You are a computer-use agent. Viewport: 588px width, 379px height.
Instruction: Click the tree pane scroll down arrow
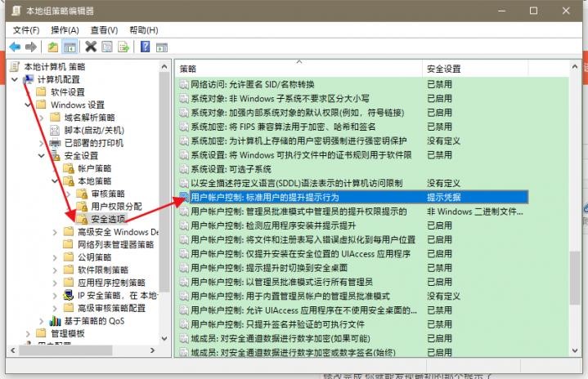point(164,338)
